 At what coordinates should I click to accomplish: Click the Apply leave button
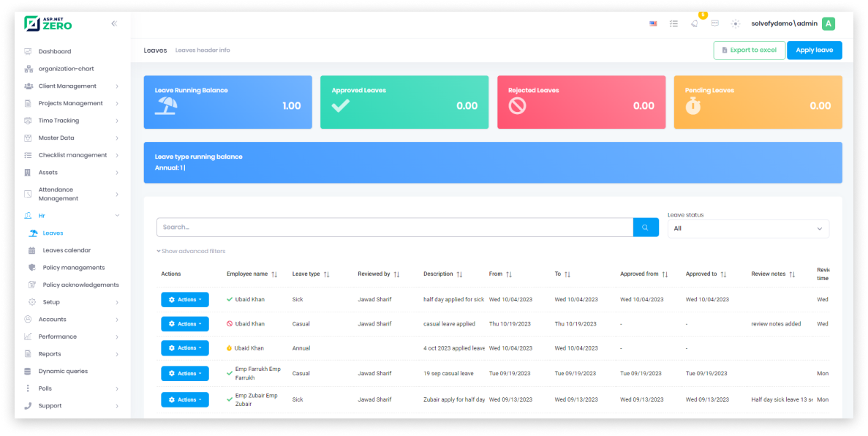click(x=814, y=50)
